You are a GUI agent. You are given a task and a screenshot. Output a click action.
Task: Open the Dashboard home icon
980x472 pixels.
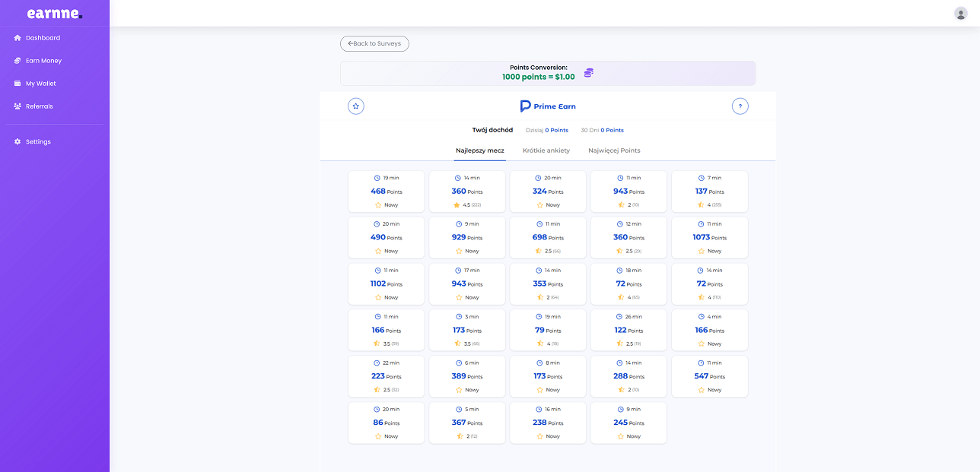(17, 38)
